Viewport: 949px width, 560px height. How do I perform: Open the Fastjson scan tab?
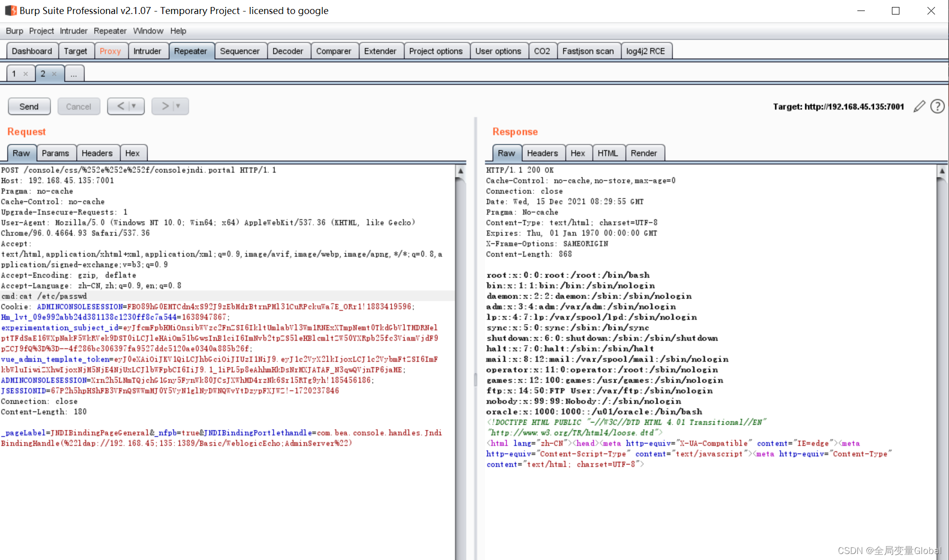[588, 51]
